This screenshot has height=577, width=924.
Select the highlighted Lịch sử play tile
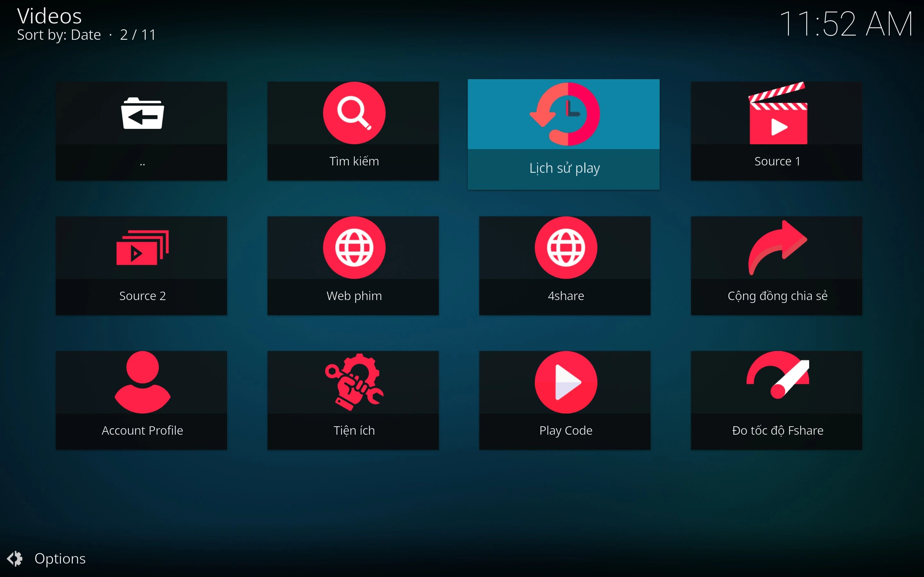pos(564,134)
